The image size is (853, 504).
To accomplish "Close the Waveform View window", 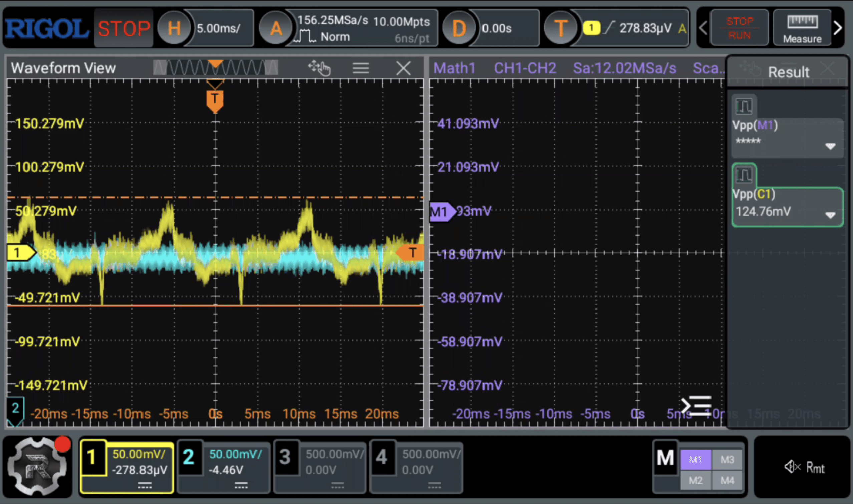I will pos(403,68).
